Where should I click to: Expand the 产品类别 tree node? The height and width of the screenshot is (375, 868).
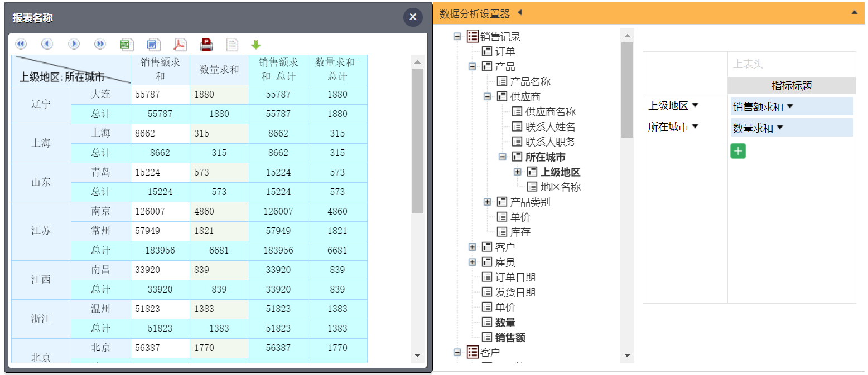point(487,202)
